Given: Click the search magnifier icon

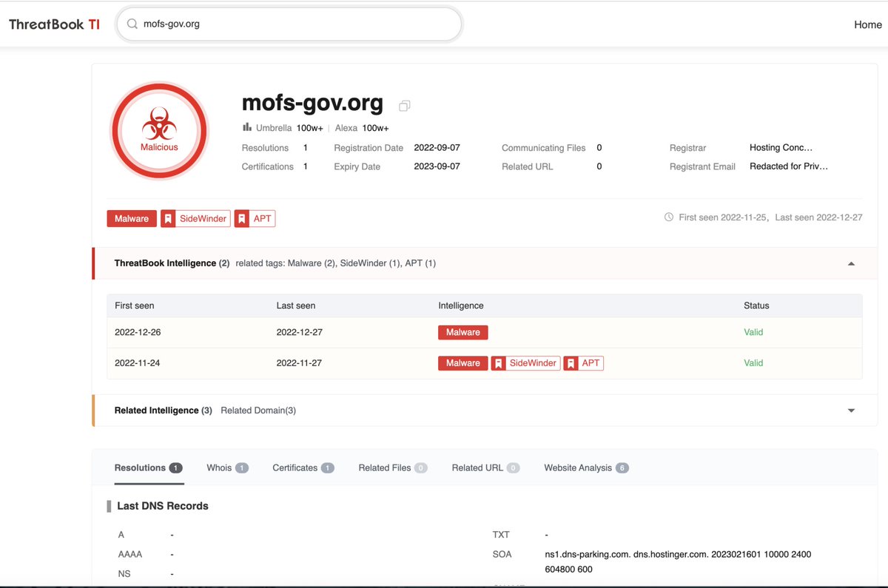Looking at the screenshot, I should click(132, 23).
